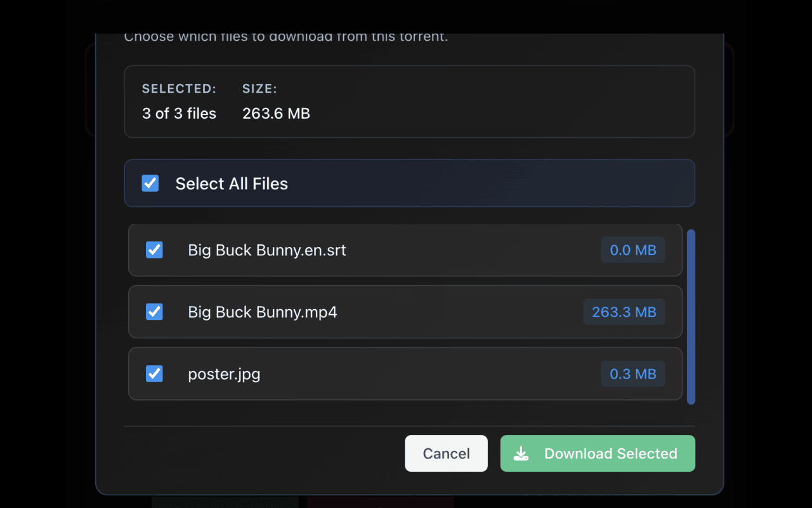Click the Big Buck Bunny.en.srt filename
The height and width of the screenshot is (508, 812).
coord(267,250)
